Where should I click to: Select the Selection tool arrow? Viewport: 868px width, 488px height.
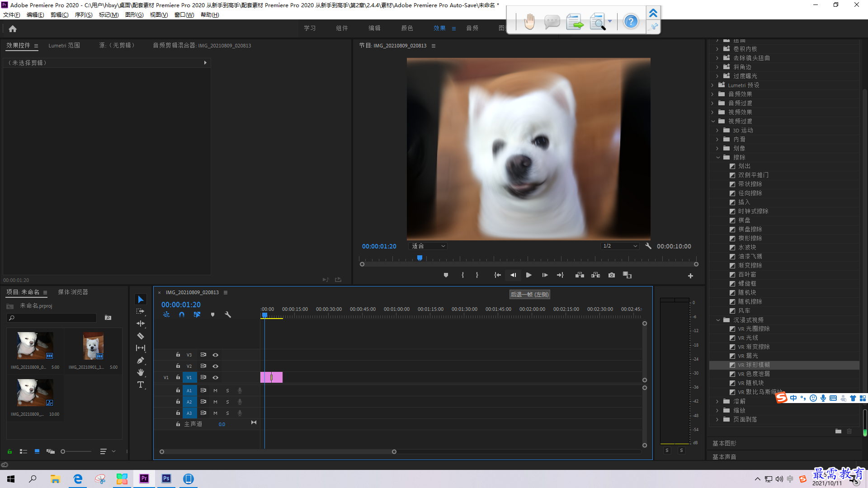point(141,300)
